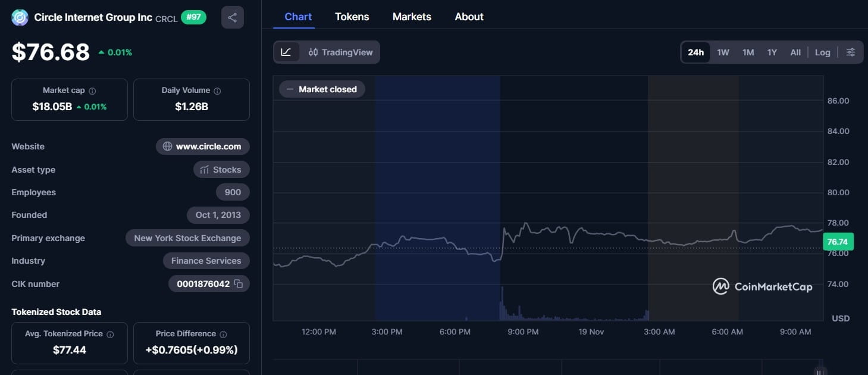The height and width of the screenshot is (375, 868).
Task: Click the Daily Volume info tooltip icon
Action: coord(217,90)
